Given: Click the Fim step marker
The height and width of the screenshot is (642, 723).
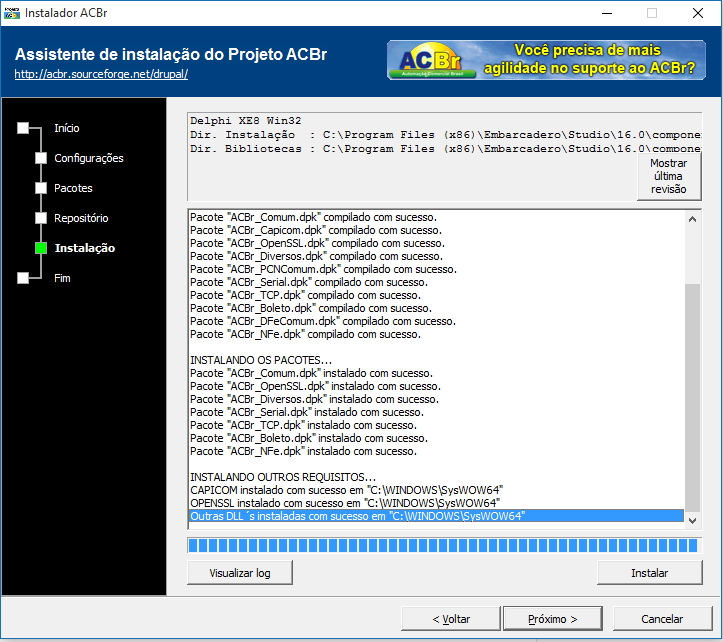Looking at the screenshot, I should [23, 278].
